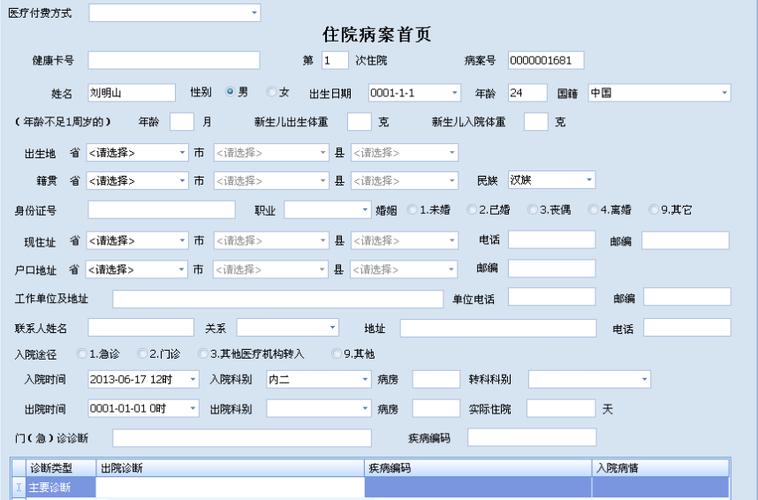Click the hospitalization count field showing 1
This screenshot has height=500, width=758.
pos(335,60)
